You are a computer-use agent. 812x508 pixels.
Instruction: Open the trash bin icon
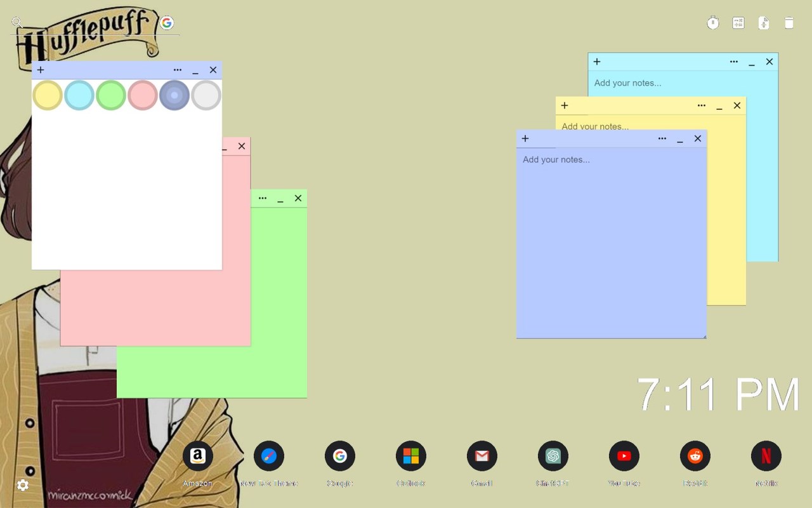click(x=789, y=23)
